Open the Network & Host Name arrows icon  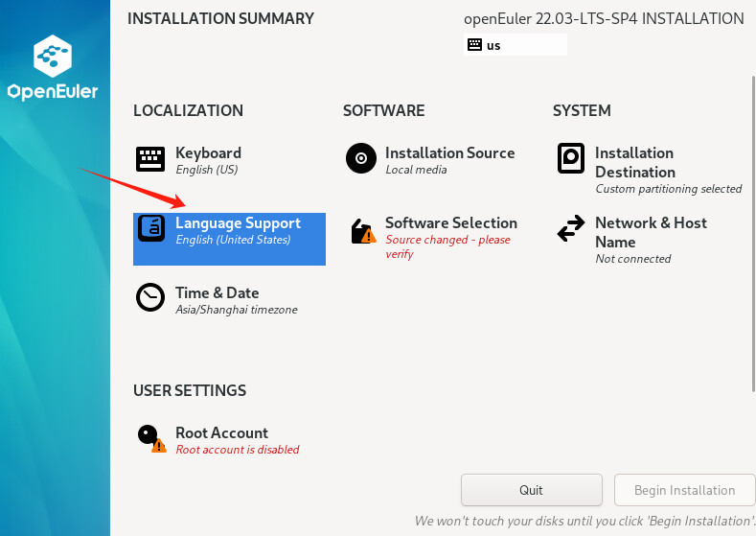click(571, 228)
